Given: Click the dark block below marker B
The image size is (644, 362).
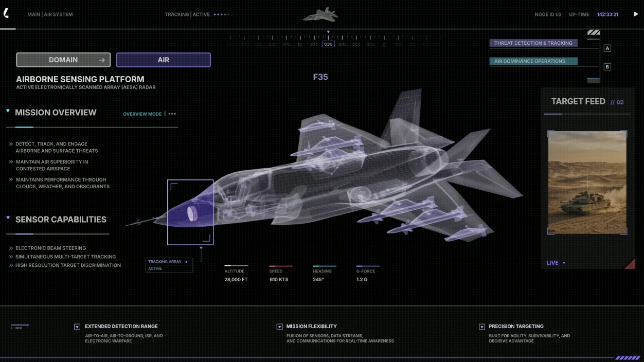Looking at the screenshot, I should 594,81.
